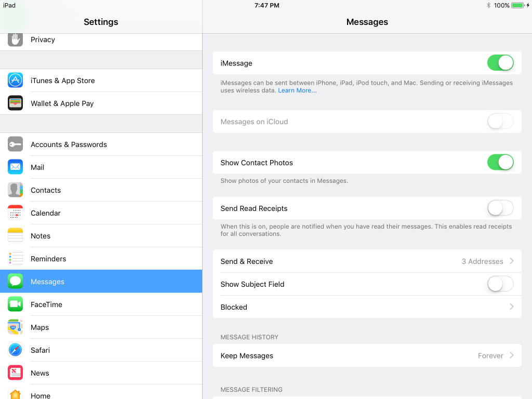Image resolution: width=532 pixels, height=399 pixels.
Task: Go to Maps settings
Action: [101, 327]
